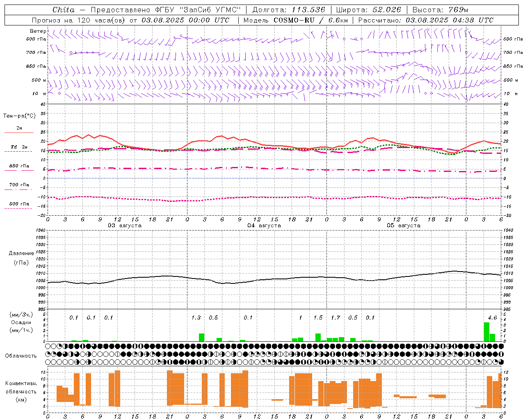Click the 1.5 precipitation total value
525x420 pixels.
(318, 318)
